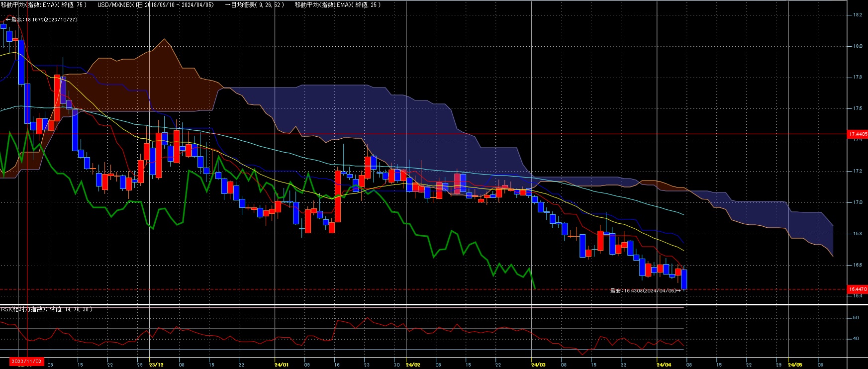
Task: Click the 24/03 month label on time axis
Action: (538, 365)
